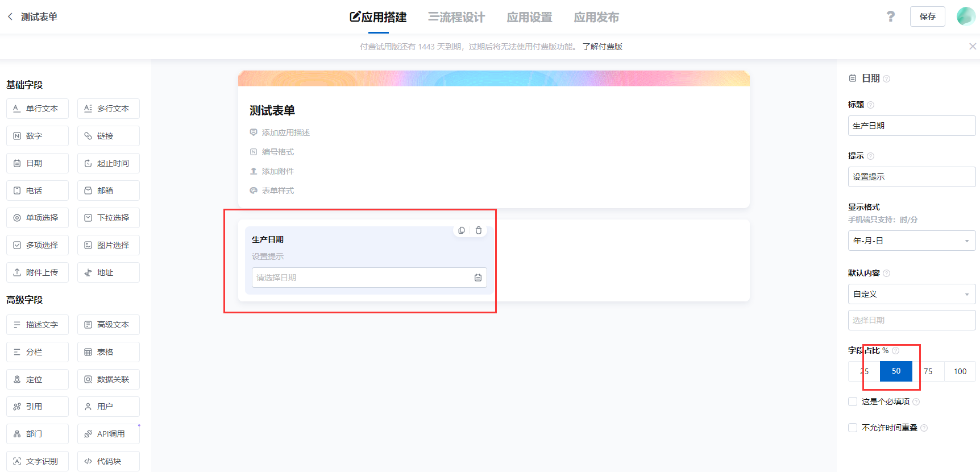Click help icon next to 默认内容

tap(887, 273)
